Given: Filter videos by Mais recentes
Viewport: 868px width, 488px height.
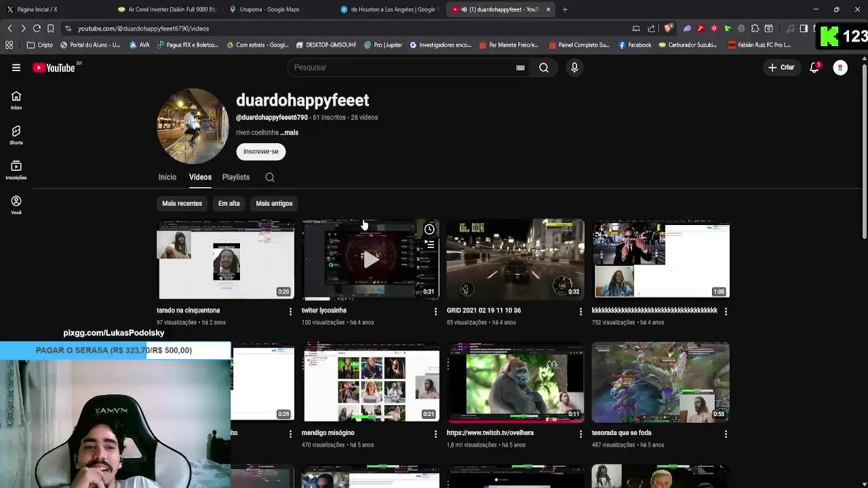Looking at the screenshot, I should pyautogui.click(x=182, y=203).
